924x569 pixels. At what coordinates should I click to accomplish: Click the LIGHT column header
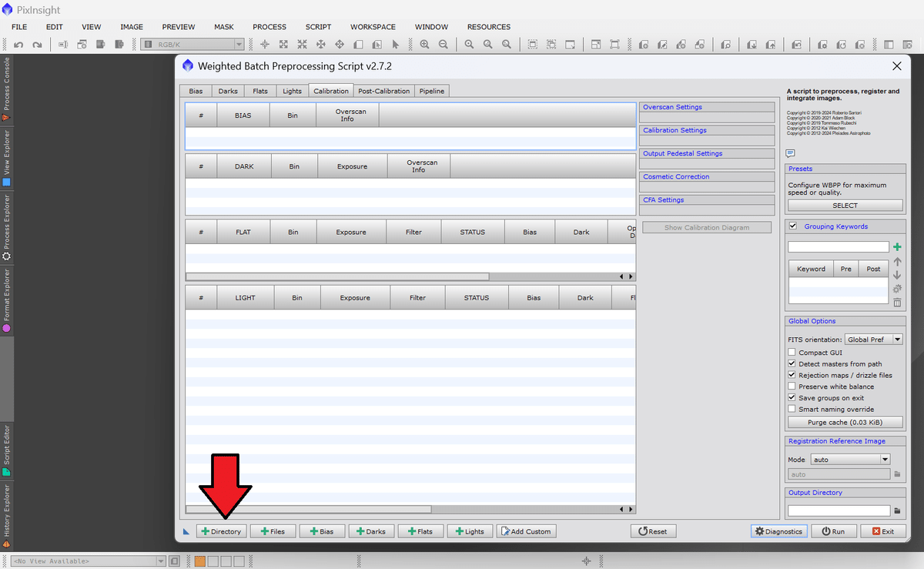pos(245,297)
